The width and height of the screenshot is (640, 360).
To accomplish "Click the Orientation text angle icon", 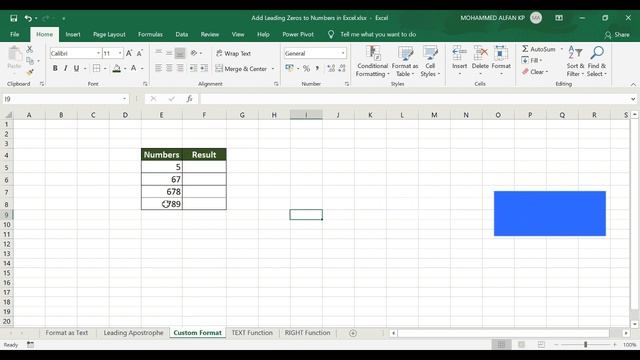I will tap(194, 53).
